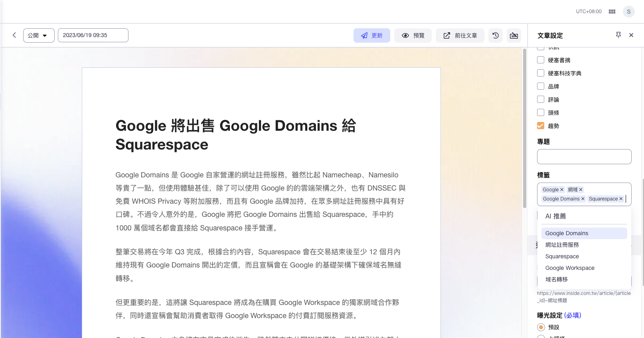Open the user avatar S menu

point(629,12)
